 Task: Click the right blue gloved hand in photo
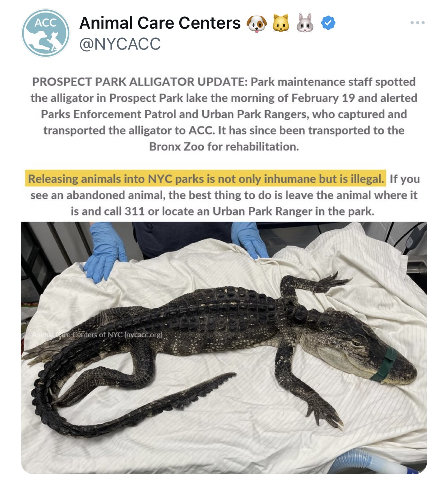click(249, 240)
